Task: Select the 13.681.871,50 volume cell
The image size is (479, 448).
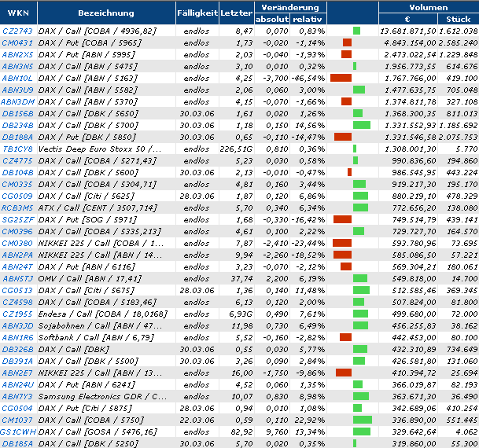Action: pyautogui.click(x=408, y=31)
